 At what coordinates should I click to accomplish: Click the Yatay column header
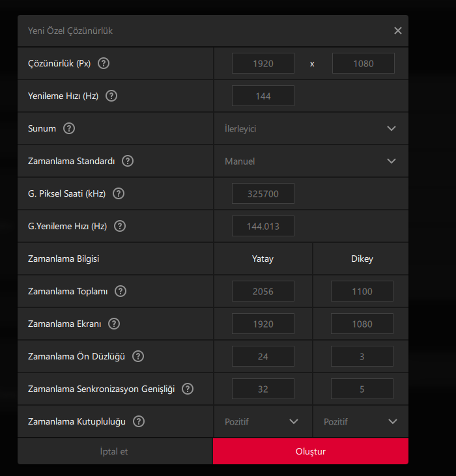263,259
